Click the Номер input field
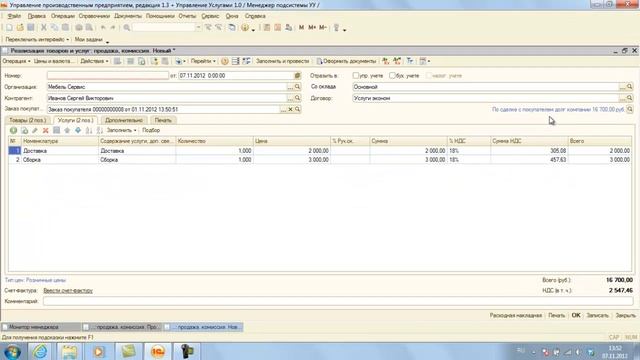The image size is (640, 360). [x=108, y=76]
